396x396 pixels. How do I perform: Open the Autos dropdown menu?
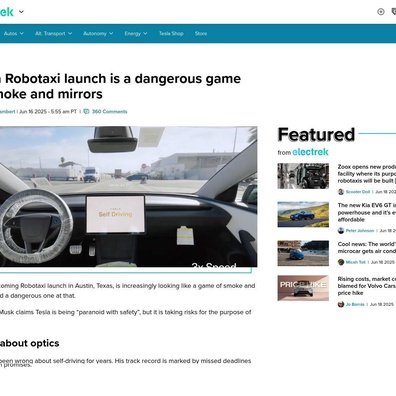pyautogui.click(x=14, y=34)
